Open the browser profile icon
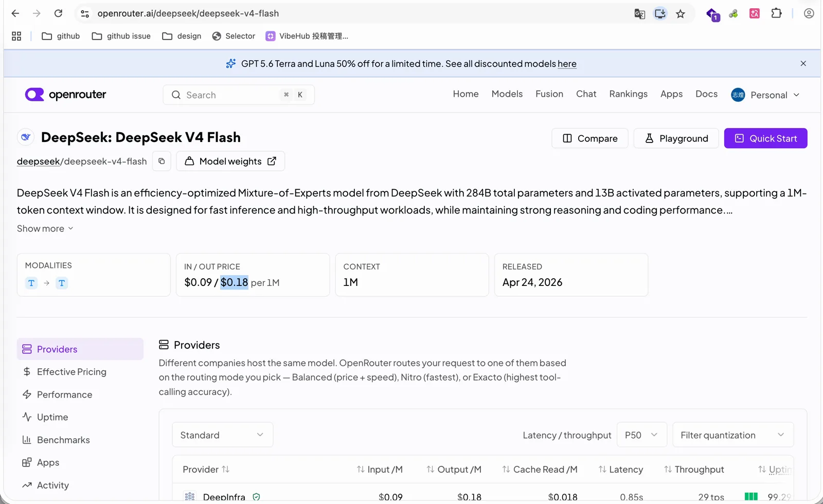 pyautogui.click(x=809, y=13)
